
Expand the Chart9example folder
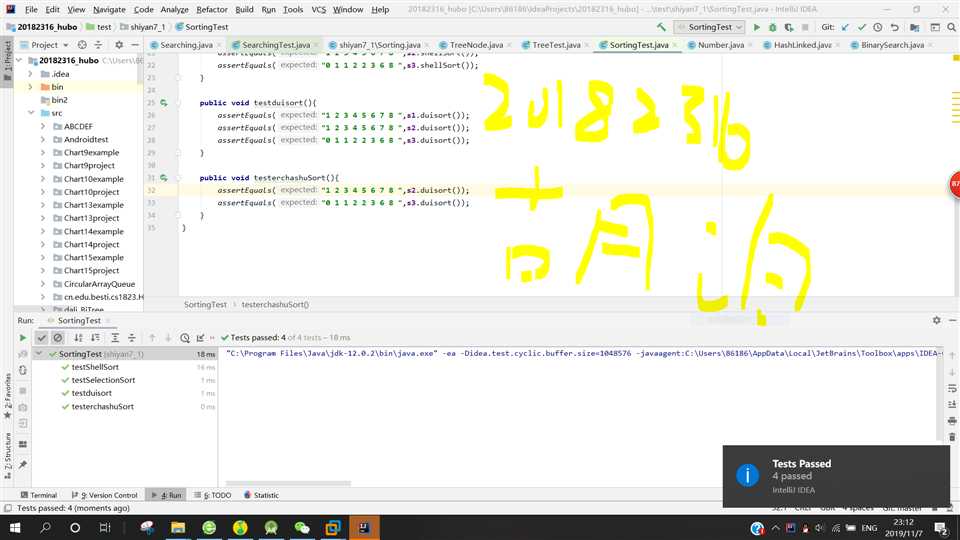(43, 152)
